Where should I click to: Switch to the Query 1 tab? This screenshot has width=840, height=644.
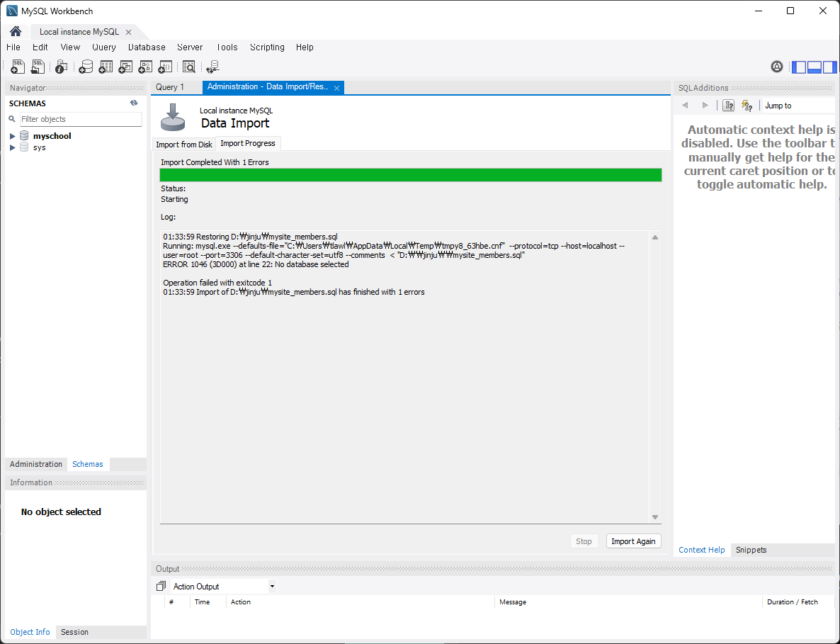[170, 87]
